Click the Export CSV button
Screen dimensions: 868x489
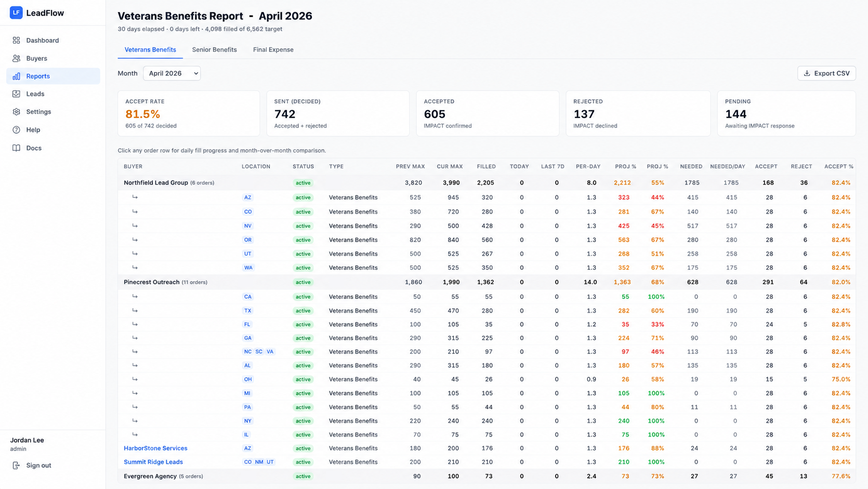[826, 73]
